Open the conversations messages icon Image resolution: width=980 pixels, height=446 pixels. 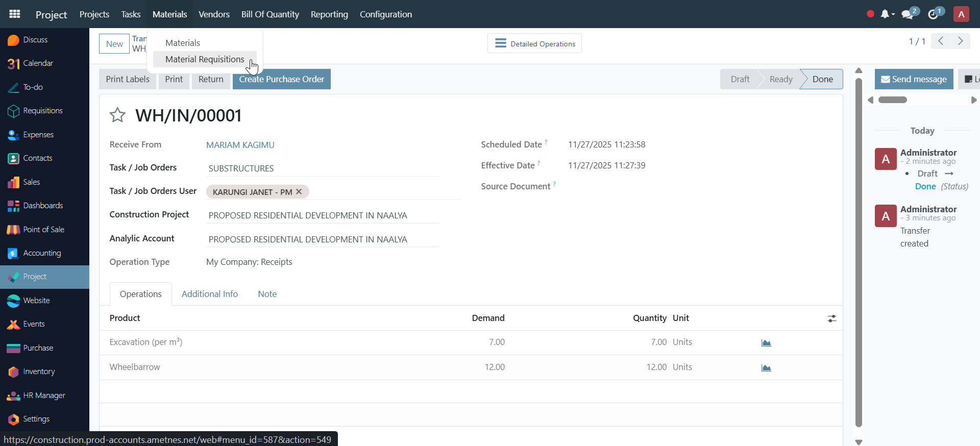coord(908,14)
